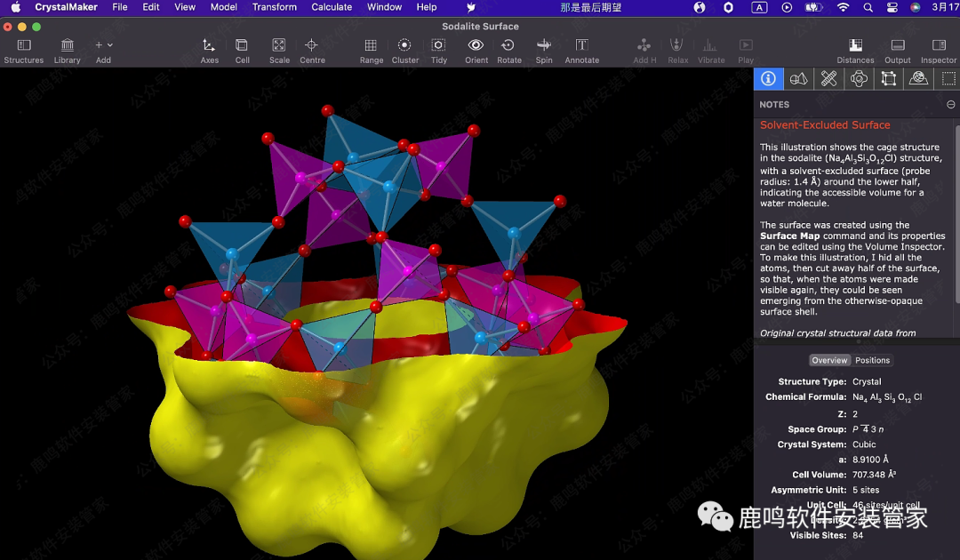This screenshot has width=960, height=560.
Task: Click the Axes toolbar icon
Action: (209, 45)
